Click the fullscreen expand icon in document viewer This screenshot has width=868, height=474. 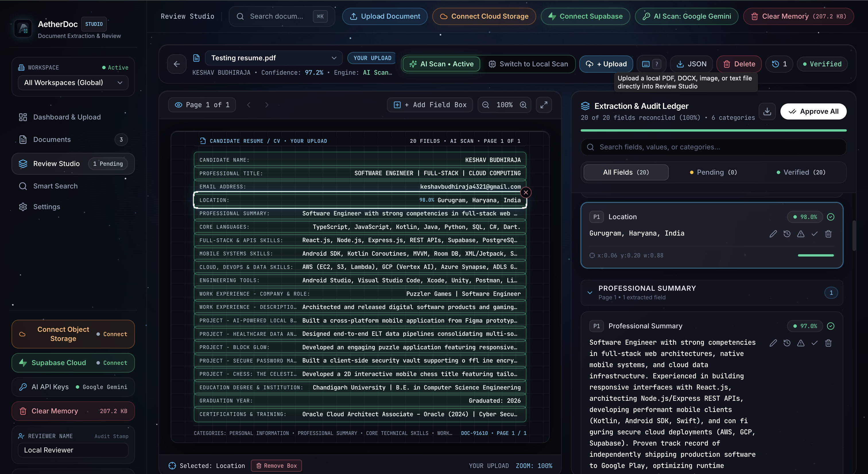click(544, 105)
